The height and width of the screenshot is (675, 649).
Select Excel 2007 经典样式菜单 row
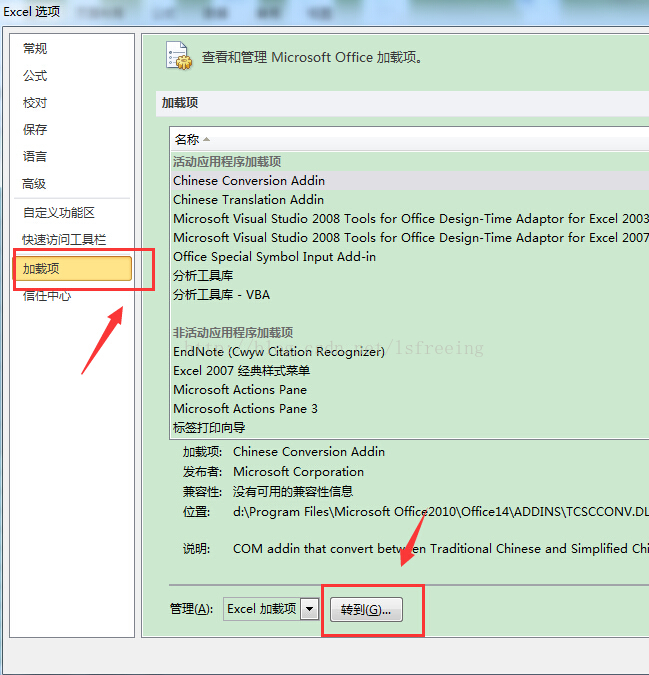(x=410, y=371)
